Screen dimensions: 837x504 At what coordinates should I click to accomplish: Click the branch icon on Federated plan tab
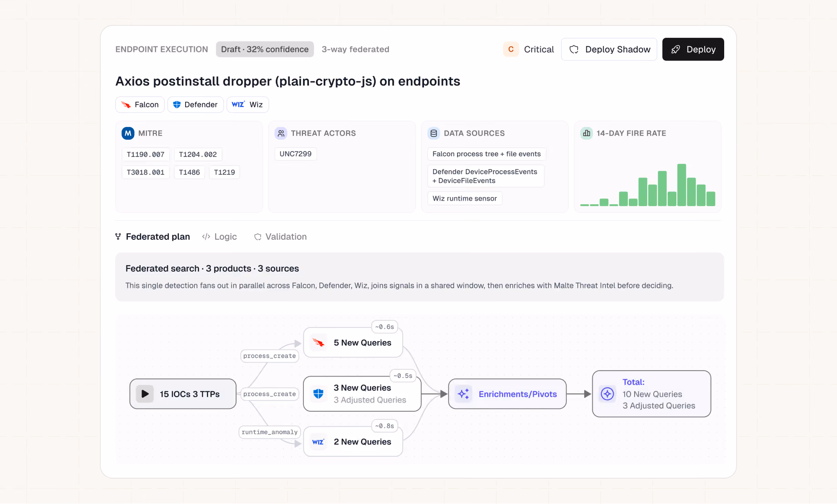pos(118,237)
